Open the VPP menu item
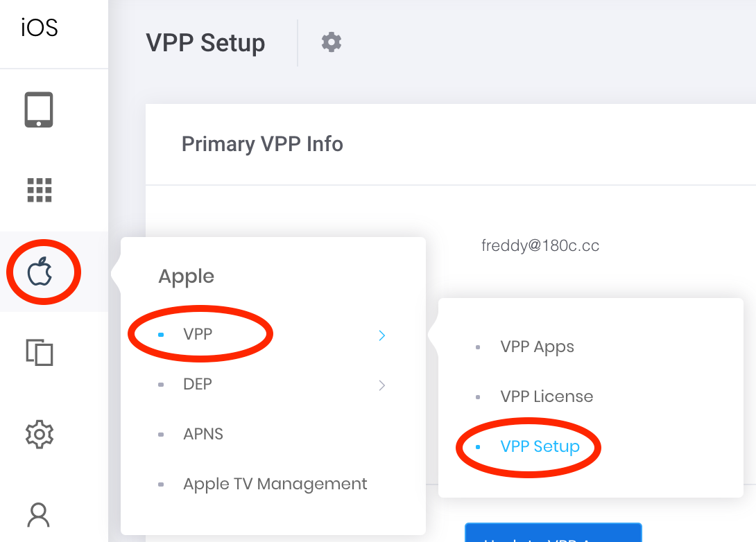 pos(198,334)
